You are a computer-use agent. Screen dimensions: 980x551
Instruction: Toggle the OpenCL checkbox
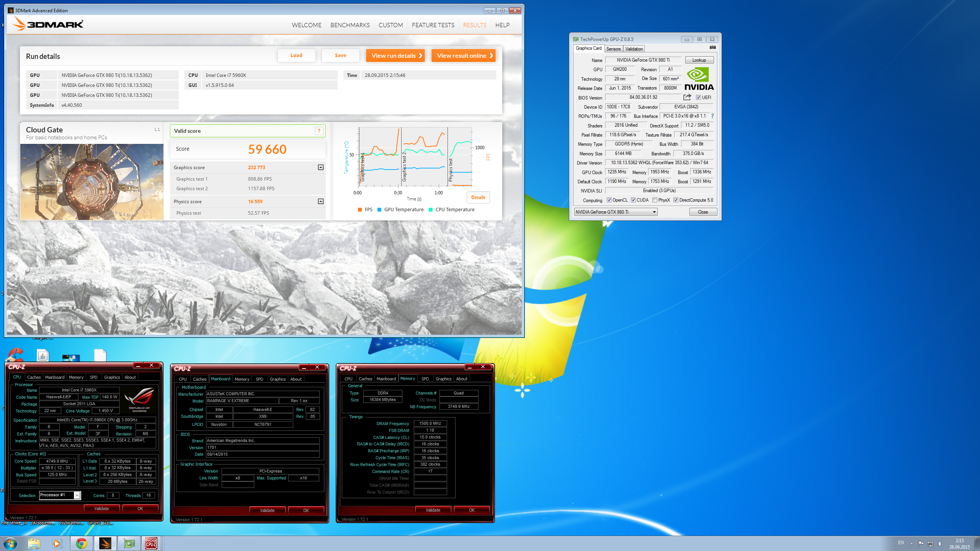[609, 200]
